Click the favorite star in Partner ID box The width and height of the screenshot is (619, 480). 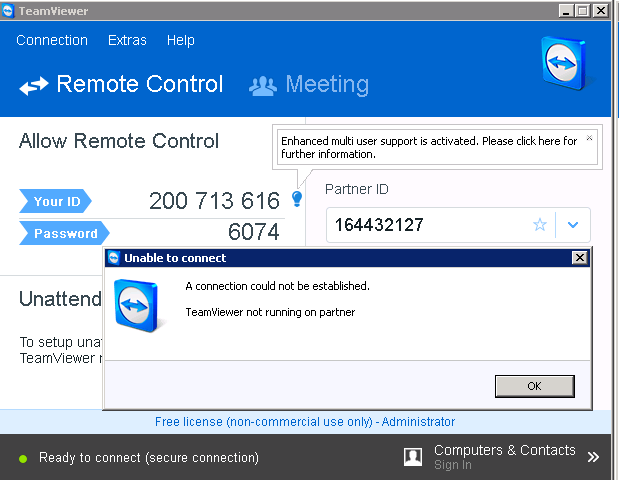(x=540, y=225)
